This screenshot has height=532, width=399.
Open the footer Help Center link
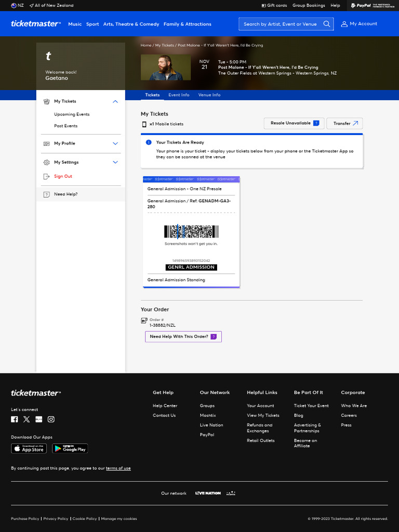click(165, 406)
